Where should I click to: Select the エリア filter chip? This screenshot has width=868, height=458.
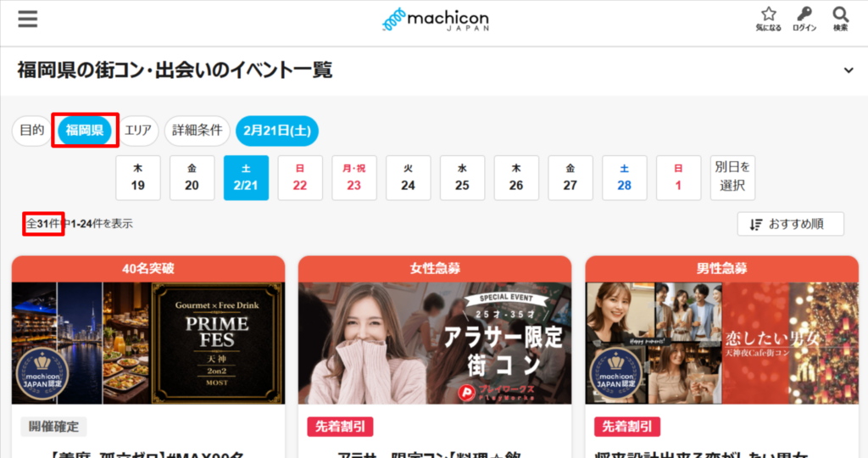click(x=138, y=131)
